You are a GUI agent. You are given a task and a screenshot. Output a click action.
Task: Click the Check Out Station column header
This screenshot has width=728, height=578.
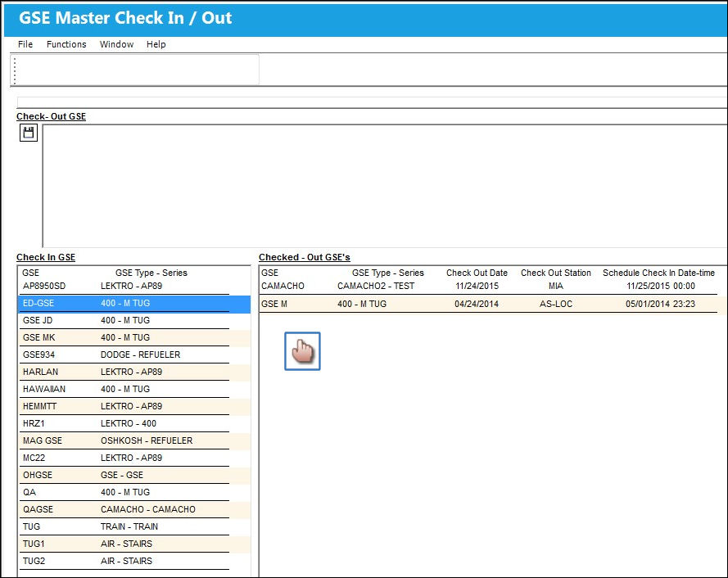click(556, 273)
